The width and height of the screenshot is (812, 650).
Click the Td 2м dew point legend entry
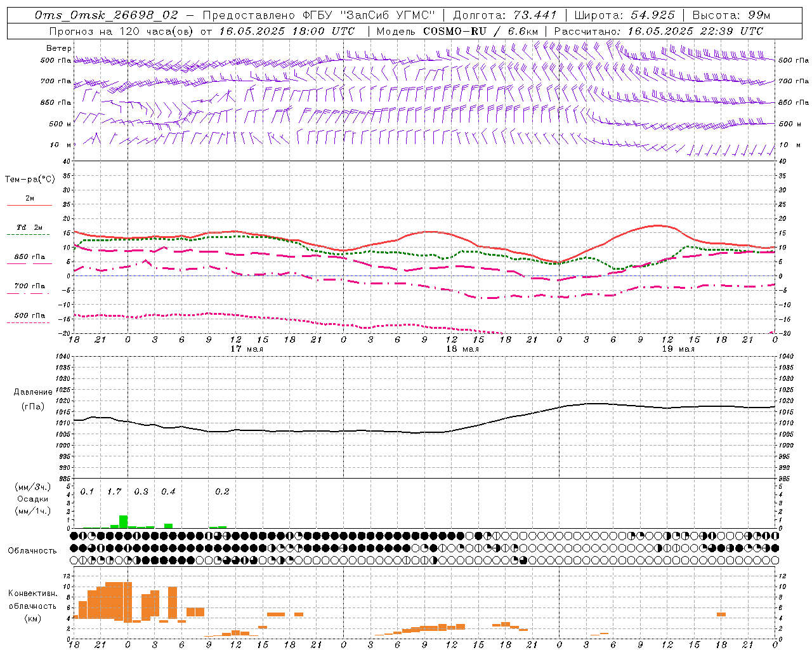click(x=30, y=227)
